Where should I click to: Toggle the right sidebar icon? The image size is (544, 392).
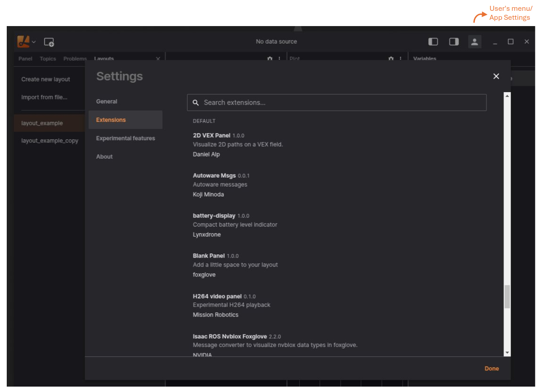(x=454, y=42)
